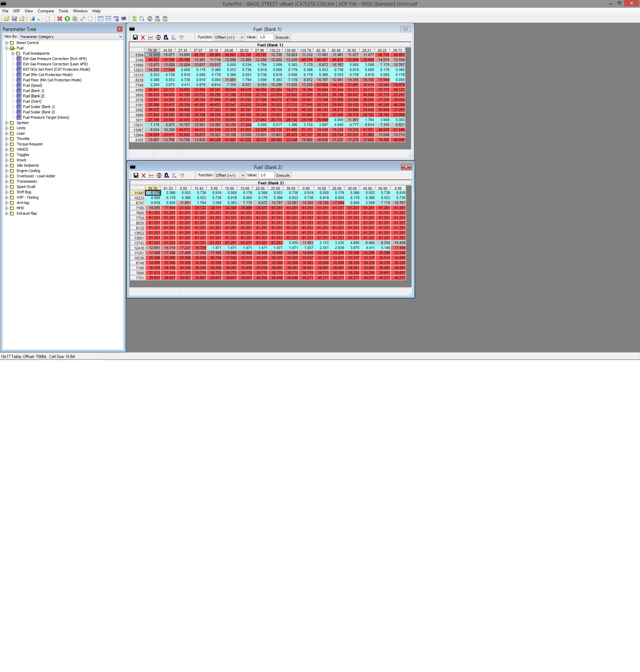640x672 pixels.
Task: Click the green plus add item icon
Action: 67,19
